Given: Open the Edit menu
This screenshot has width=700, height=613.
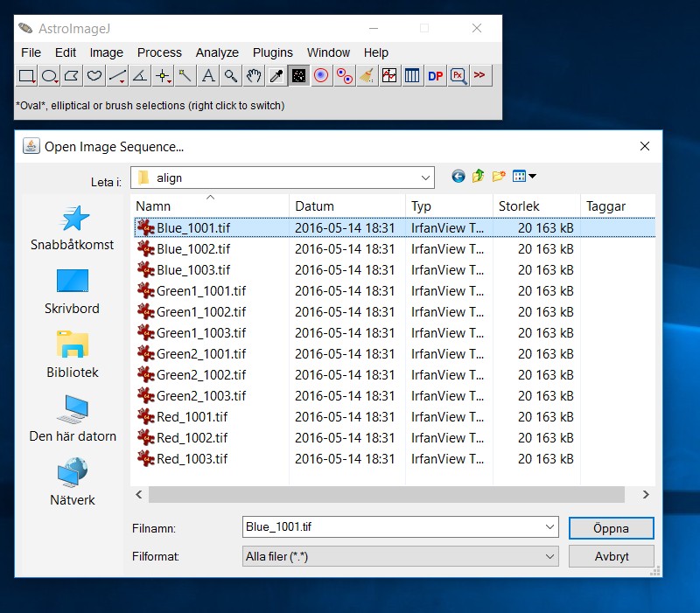Looking at the screenshot, I should pyautogui.click(x=66, y=52).
